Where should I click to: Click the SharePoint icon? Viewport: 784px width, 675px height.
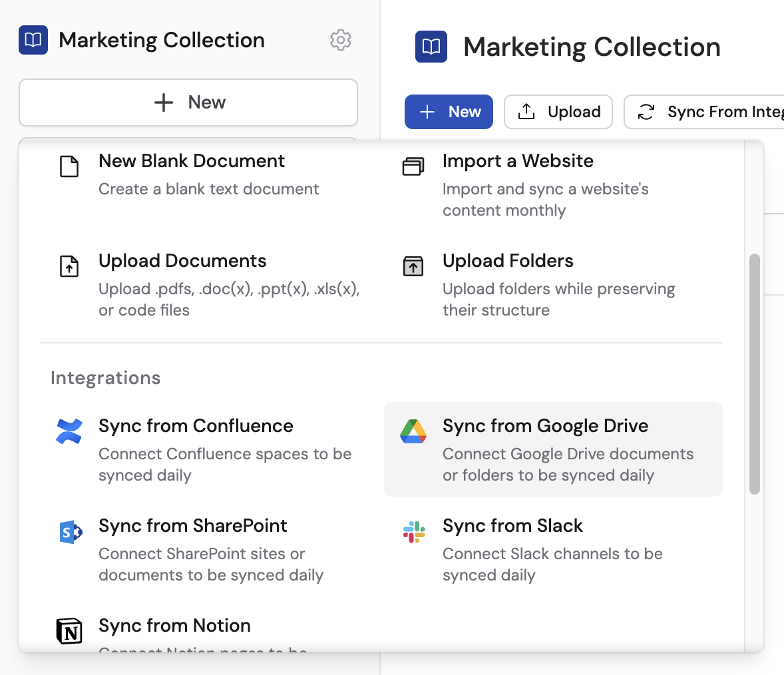click(x=69, y=531)
